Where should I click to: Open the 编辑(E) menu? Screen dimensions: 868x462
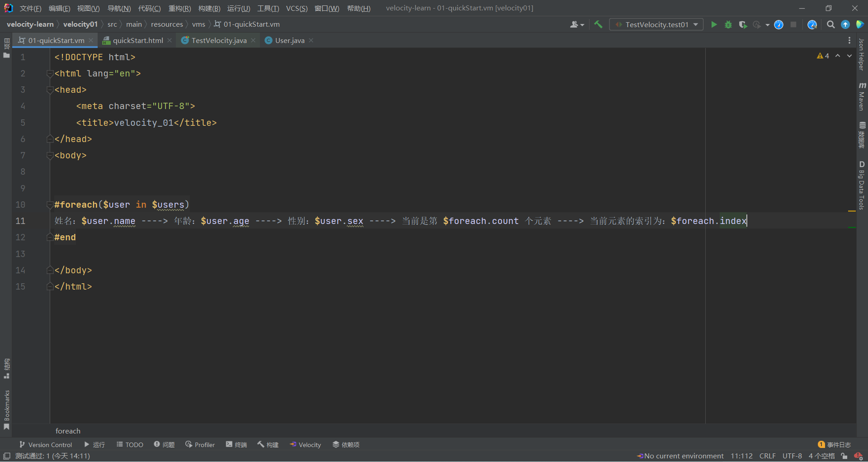tap(60, 8)
